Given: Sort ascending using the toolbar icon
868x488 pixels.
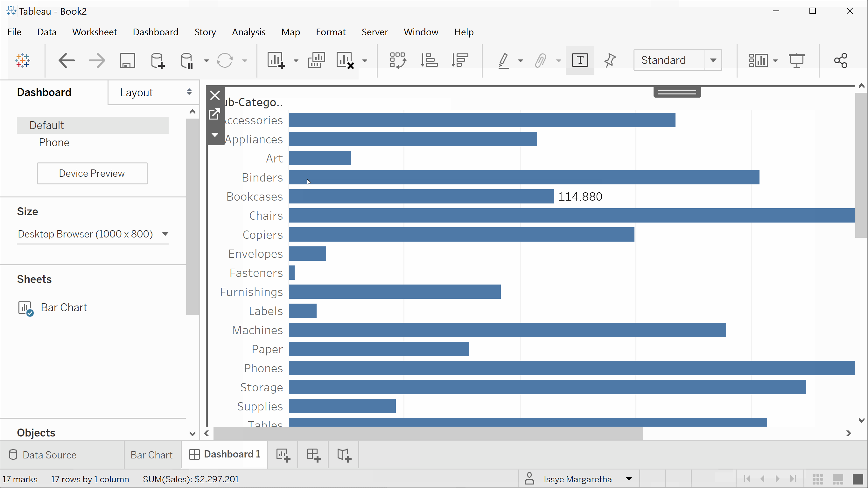Looking at the screenshot, I should 429,60.
